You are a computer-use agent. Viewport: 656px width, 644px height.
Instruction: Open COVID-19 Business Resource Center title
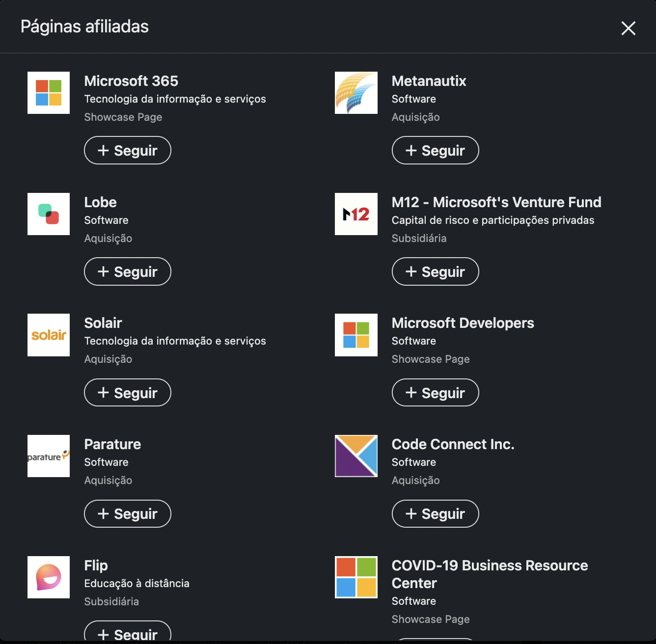click(x=490, y=574)
